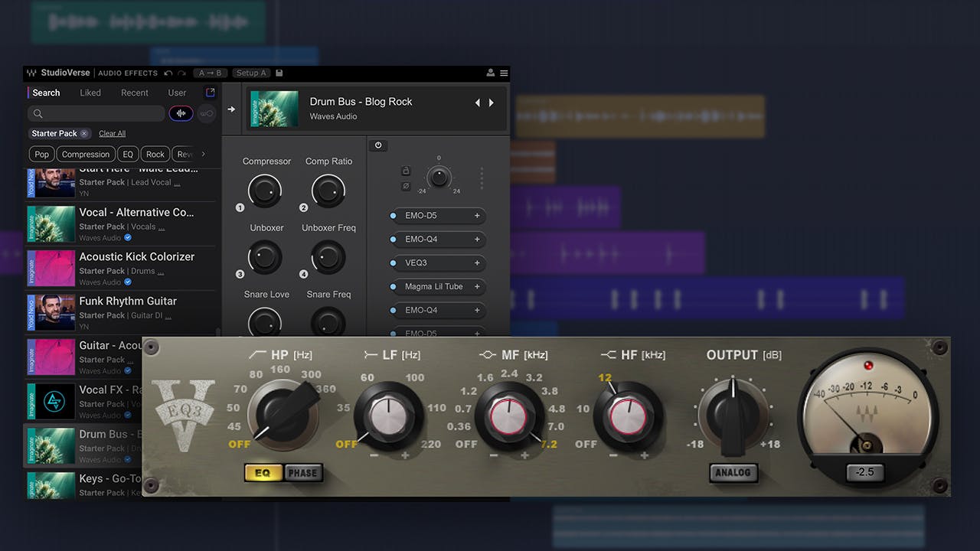Viewport: 980px width, 551px height.
Task: Toggle the yellow EQ button on V-EQ3
Action: pyautogui.click(x=263, y=473)
